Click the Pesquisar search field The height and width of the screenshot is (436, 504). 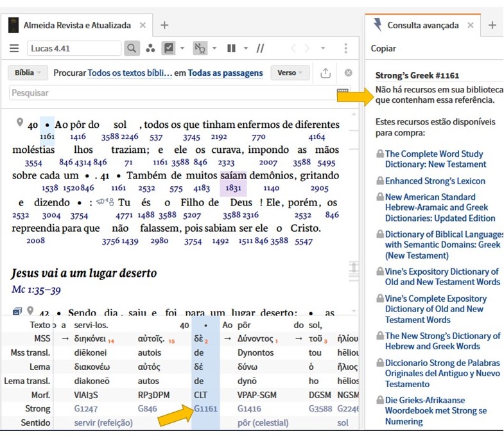point(180,93)
